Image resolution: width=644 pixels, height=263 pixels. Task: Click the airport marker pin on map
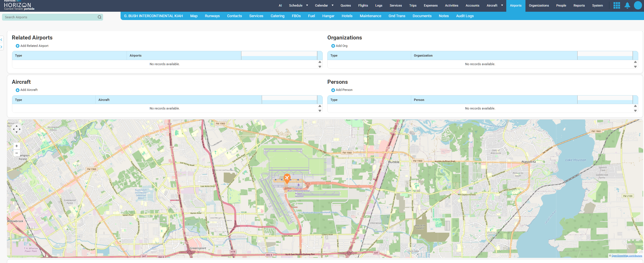coord(287,178)
